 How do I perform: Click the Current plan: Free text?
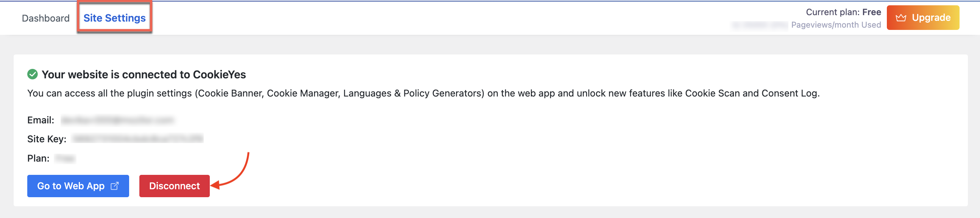(843, 12)
